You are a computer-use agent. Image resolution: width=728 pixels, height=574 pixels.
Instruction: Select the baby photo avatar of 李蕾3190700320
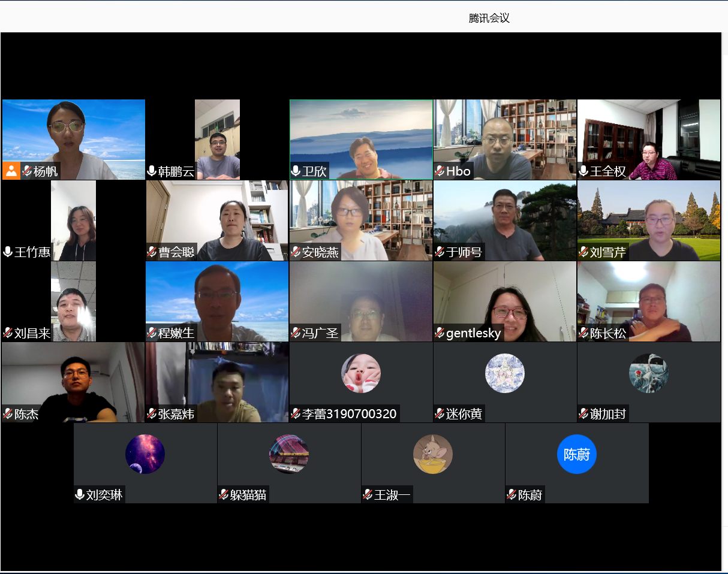tap(361, 373)
